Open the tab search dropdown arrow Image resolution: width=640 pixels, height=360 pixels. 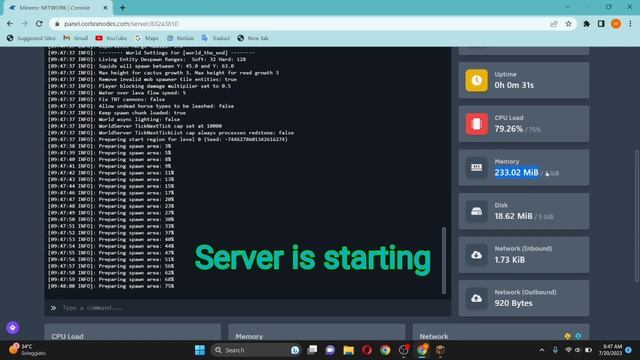coord(567,7)
